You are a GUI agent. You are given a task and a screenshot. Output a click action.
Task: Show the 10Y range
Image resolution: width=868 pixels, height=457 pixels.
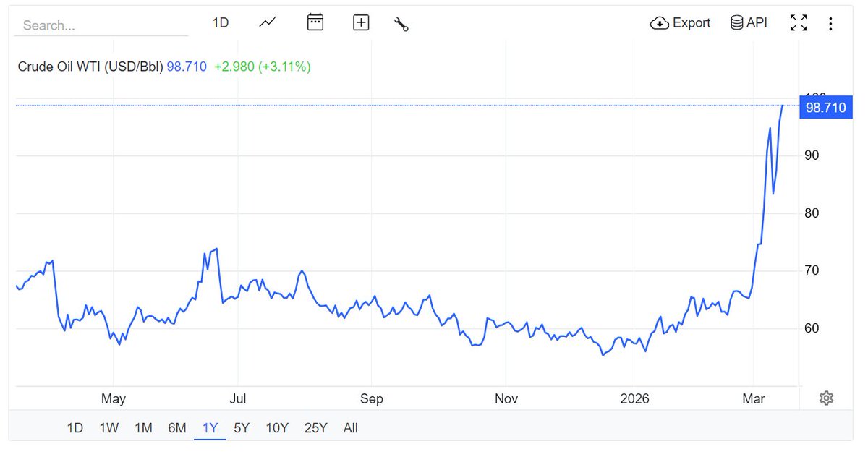(278, 428)
